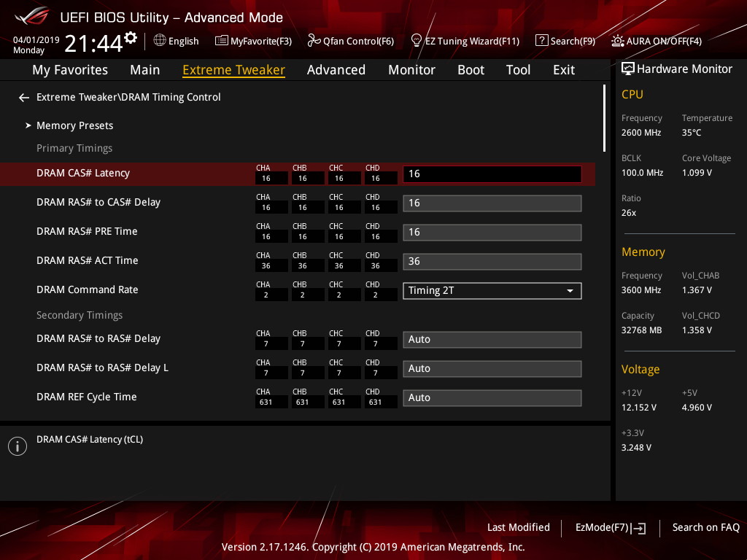Open Qfan Control fan icon
Viewport: 747px width, 560px height.
pos(314,41)
